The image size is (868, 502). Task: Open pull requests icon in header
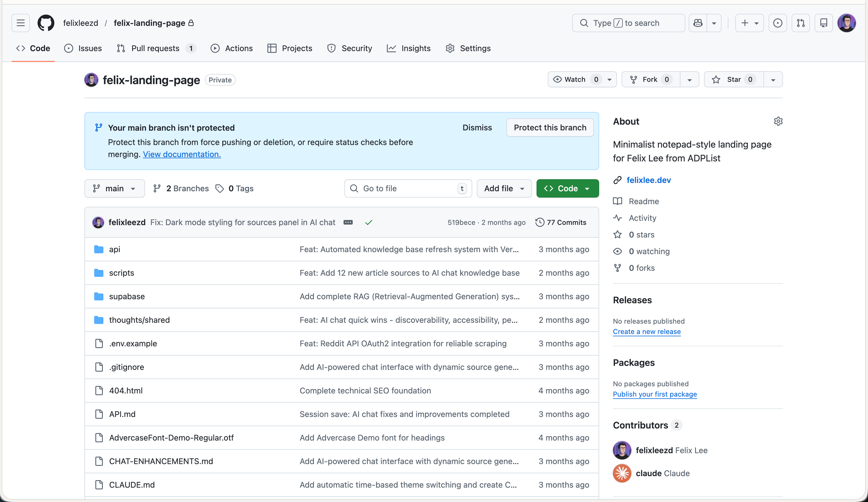pyautogui.click(x=801, y=23)
